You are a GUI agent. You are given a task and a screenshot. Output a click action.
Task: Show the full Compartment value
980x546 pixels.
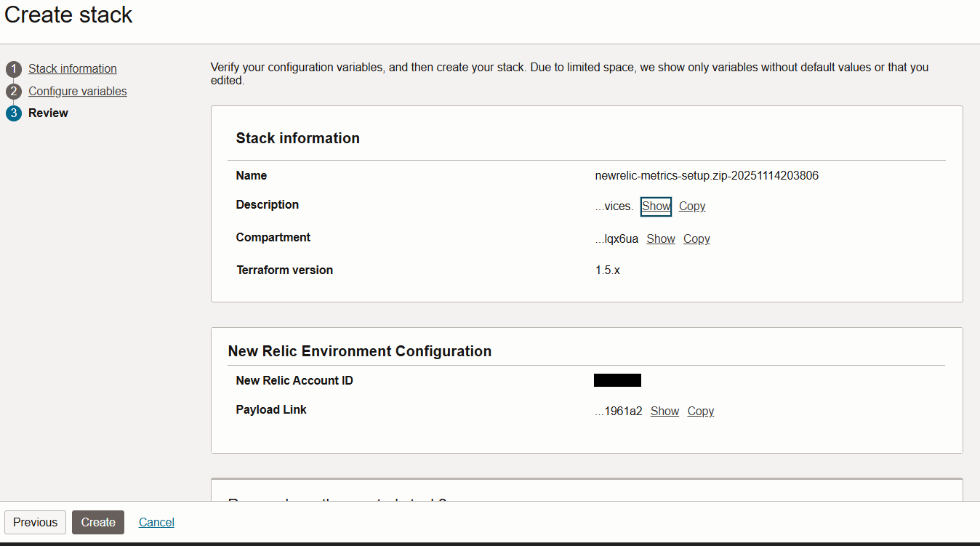(x=661, y=238)
